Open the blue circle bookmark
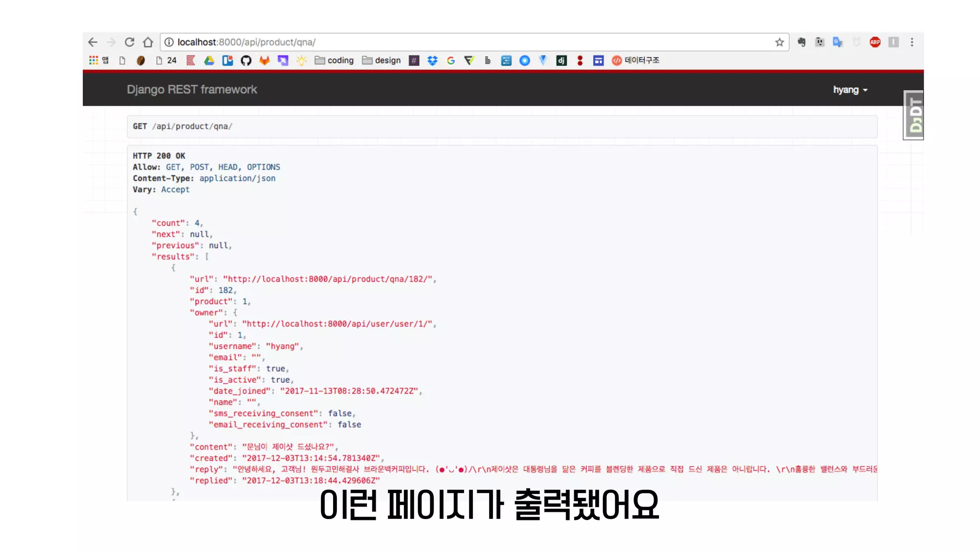 coord(525,60)
